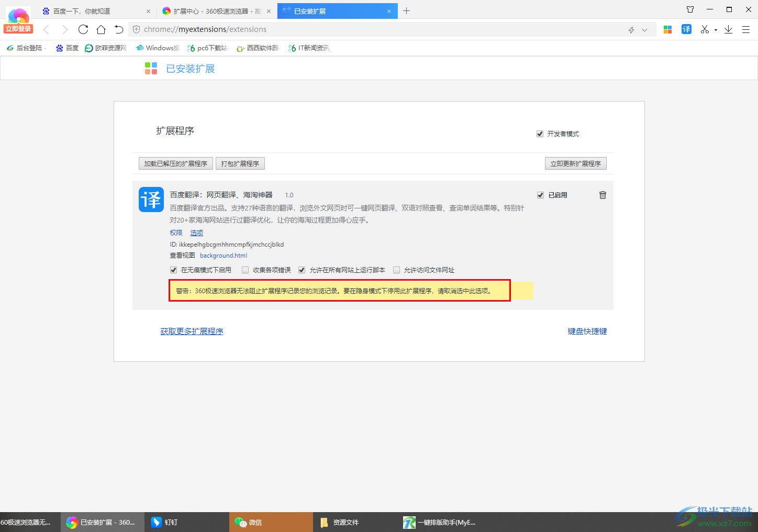758x532 pixels.
Task: Enable 收集各项错误 checkbox
Action: click(245, 270)
